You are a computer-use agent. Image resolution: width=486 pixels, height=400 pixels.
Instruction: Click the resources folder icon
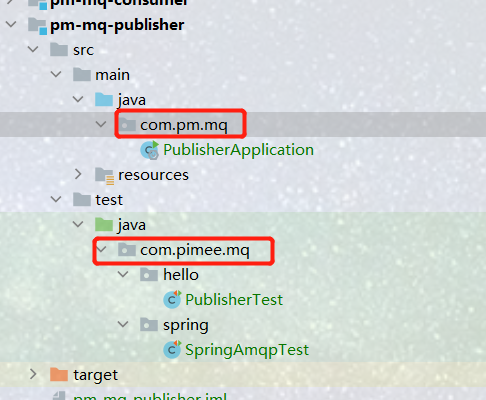click(x=104, y=175)
